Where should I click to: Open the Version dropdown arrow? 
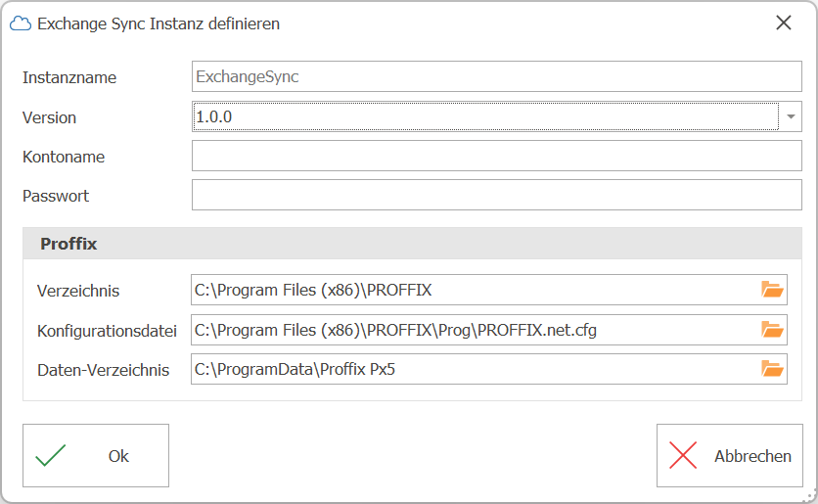[791, 116]
